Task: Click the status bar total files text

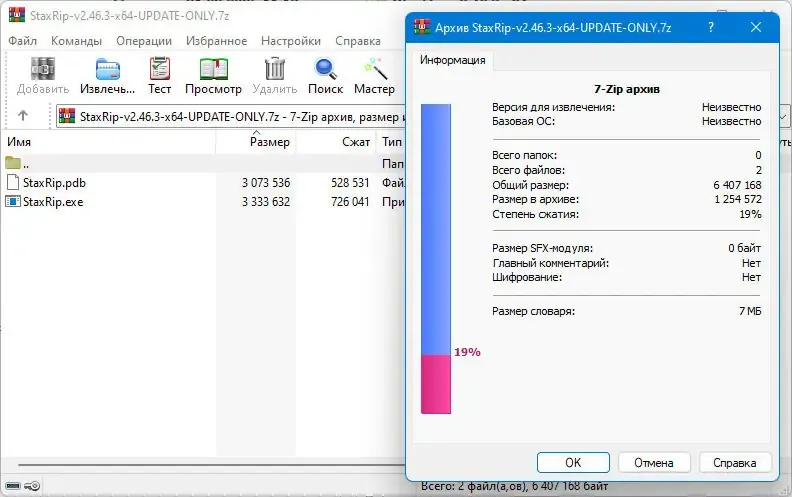Action: coord(514,487)
